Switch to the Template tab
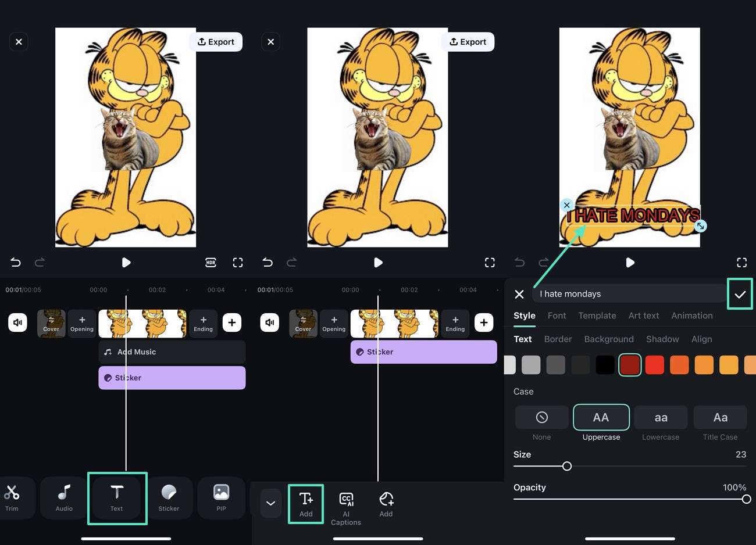 tap(597, 315)
